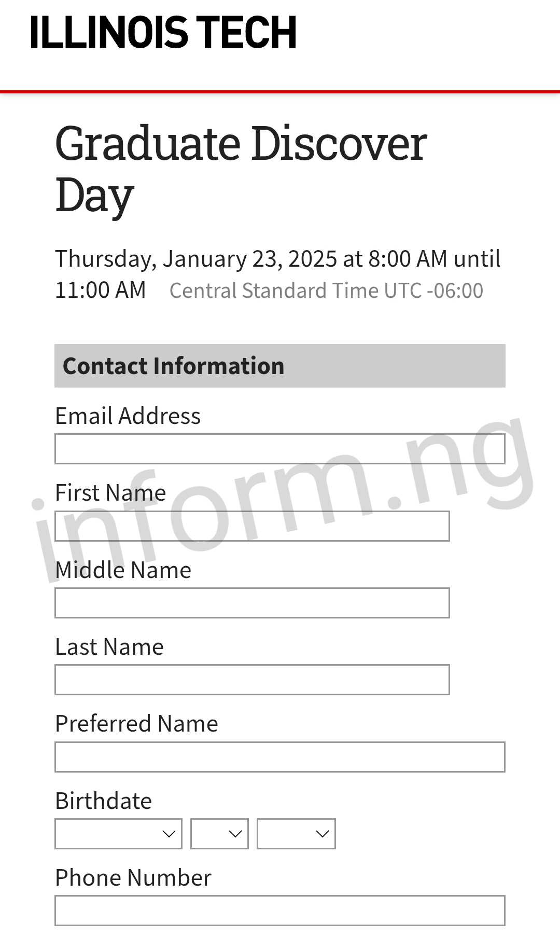Viewport: 560px width, 936px height.
Task: Click the Preferred Name label
Action: tap(136, 724)
